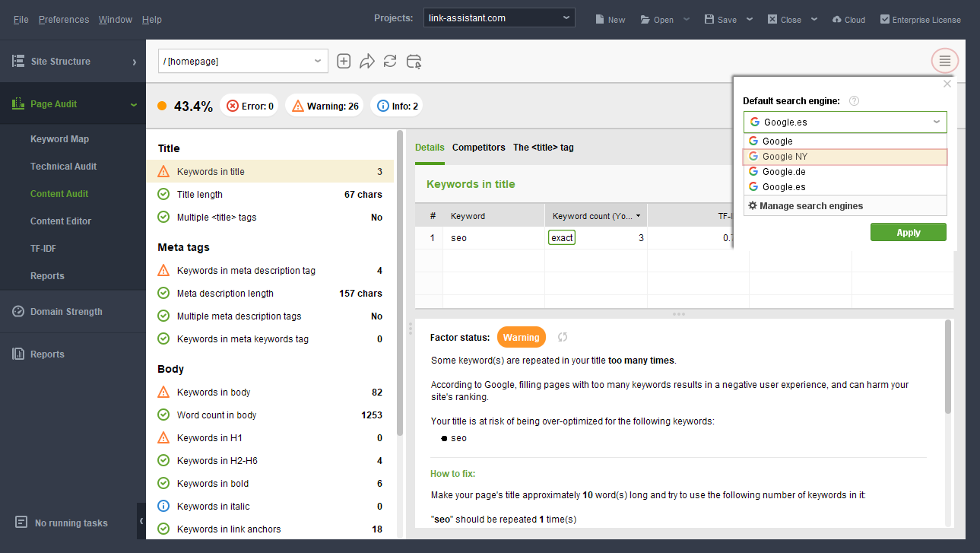Click the Open project folder icon
980x553 pixels.
pos(645,19)
